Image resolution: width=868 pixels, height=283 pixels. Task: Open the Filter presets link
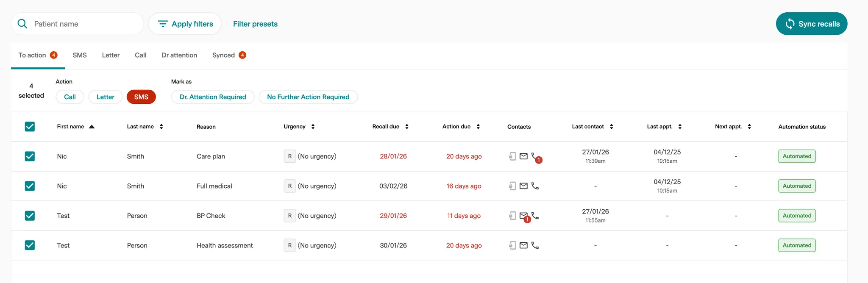pos(255,24)
